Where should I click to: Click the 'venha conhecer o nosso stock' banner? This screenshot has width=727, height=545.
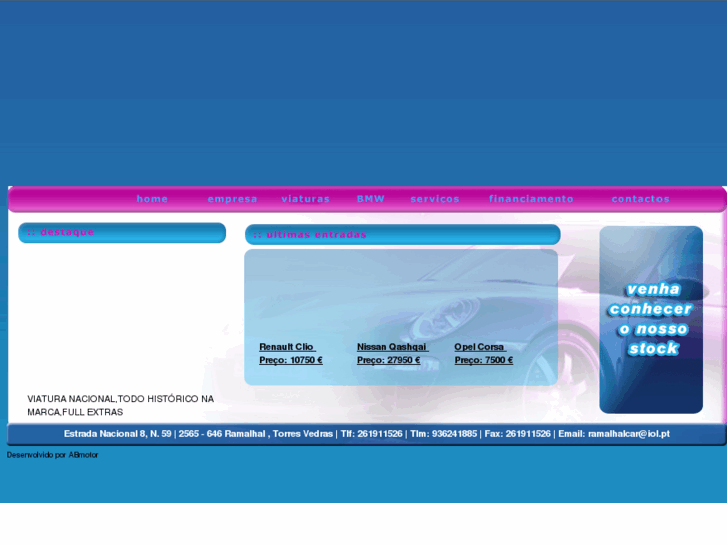[651, 320]
